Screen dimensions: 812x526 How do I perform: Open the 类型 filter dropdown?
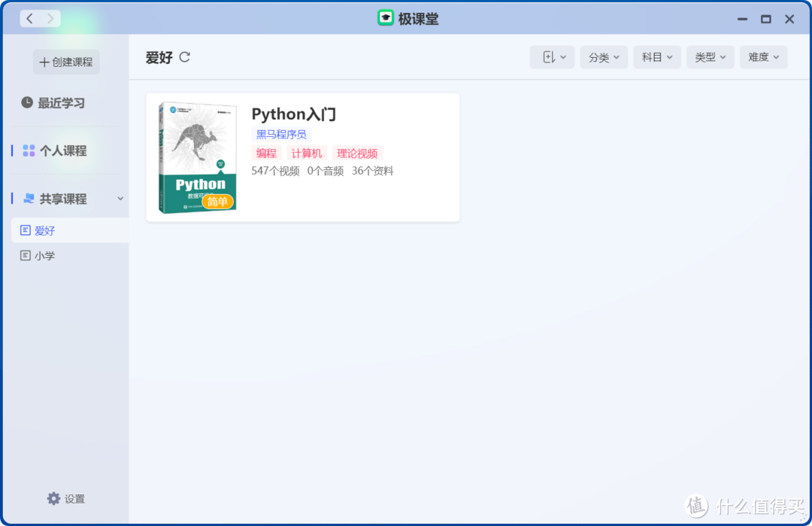(x=710, y=57)
